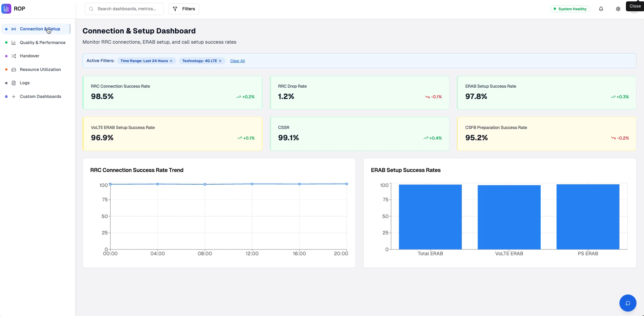Image resolution: width=644 pixels, height=316 pixels.
Task: Open the user avatar menu
Action: click(635, 9)
